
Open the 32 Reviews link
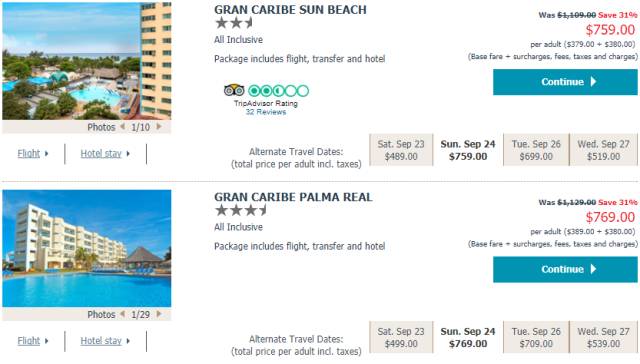coord(266,112)
